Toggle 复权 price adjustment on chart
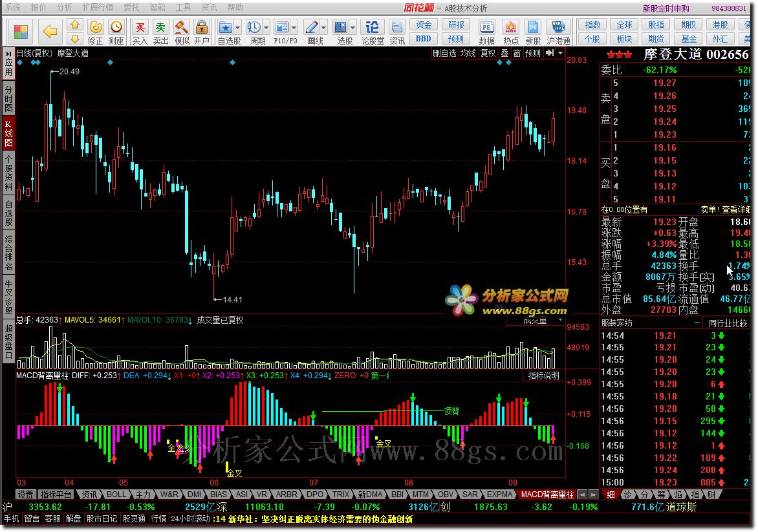 click(488, 53)
